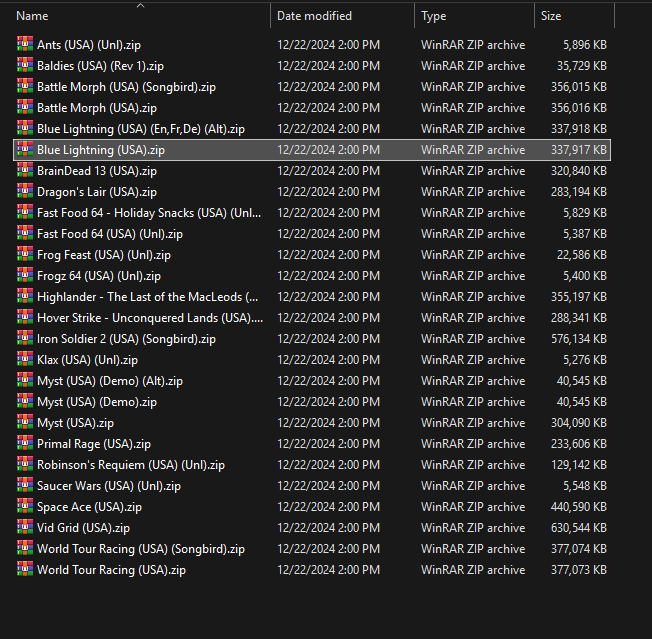Viewport: 652px width, 639px height.
Task: Select the archive icon of Myst (USA).zip
Action: (25, 422)
